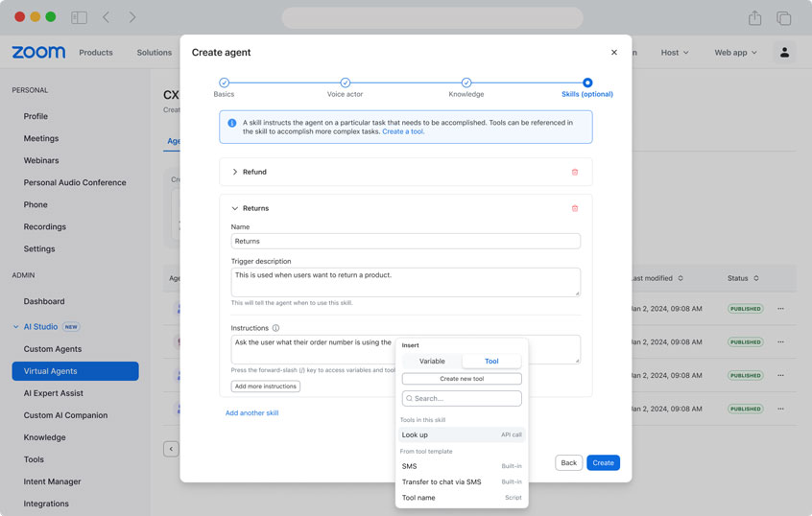This screenshot has height=516, width=812.
Task: Delete the Returns skill with trash icon
Action: point(574,208)
